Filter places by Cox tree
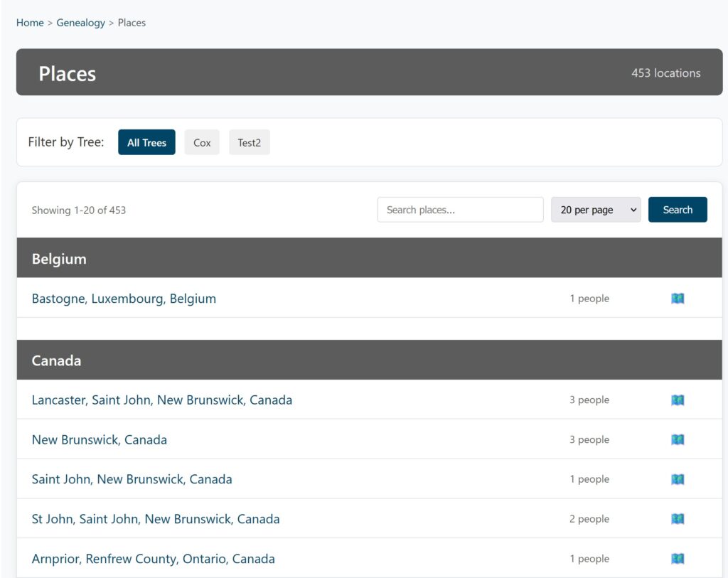This screenshot has height=578, width=728. [202, 142]
